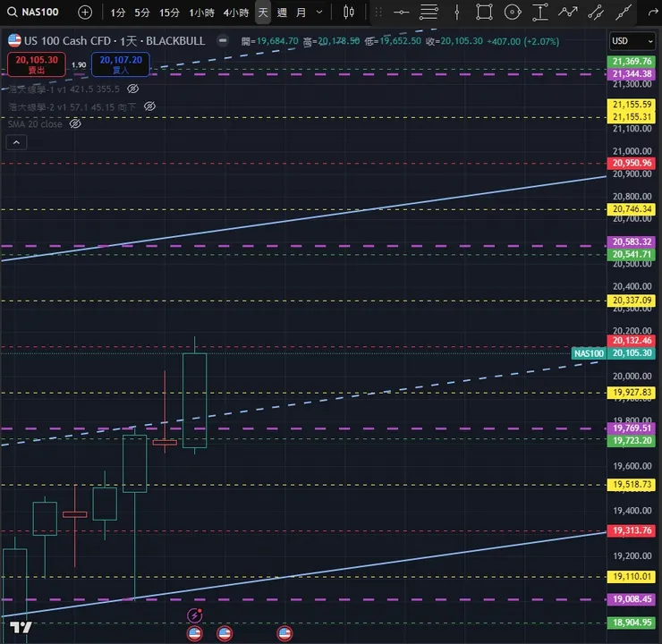The image size is (662, 644).
Task: Click the 19,110.01 yellow price label
Action: point(632,577)
